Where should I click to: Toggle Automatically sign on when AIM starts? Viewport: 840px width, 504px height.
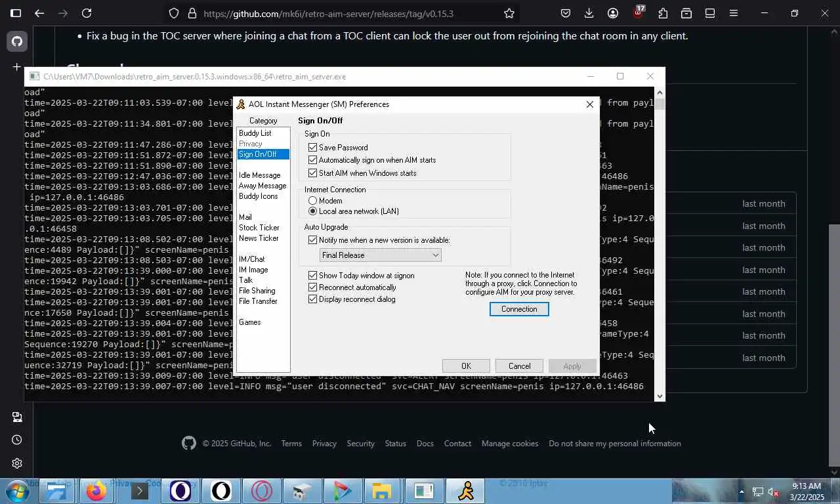312,160
